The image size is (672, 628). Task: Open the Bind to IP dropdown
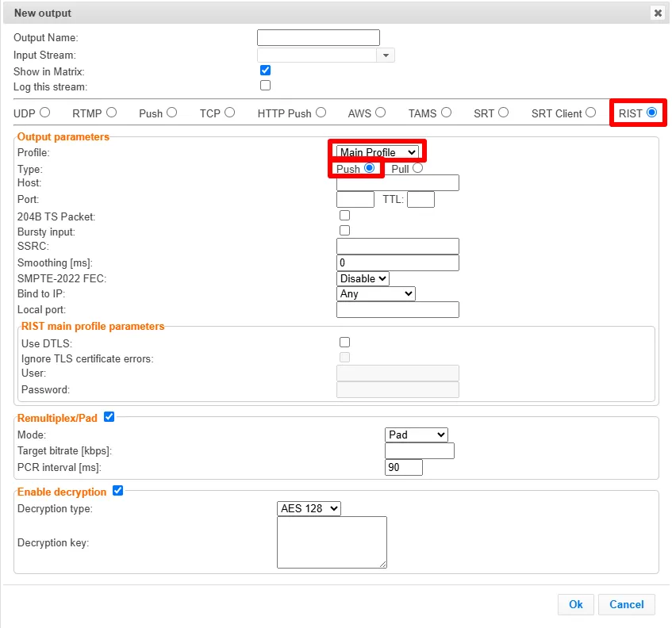[376, 294]
